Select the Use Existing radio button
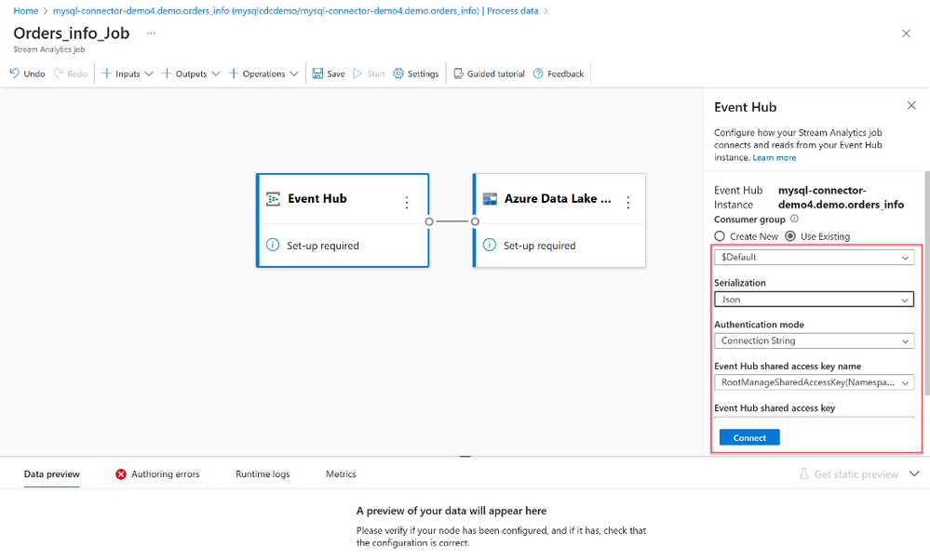 point(790,236)
